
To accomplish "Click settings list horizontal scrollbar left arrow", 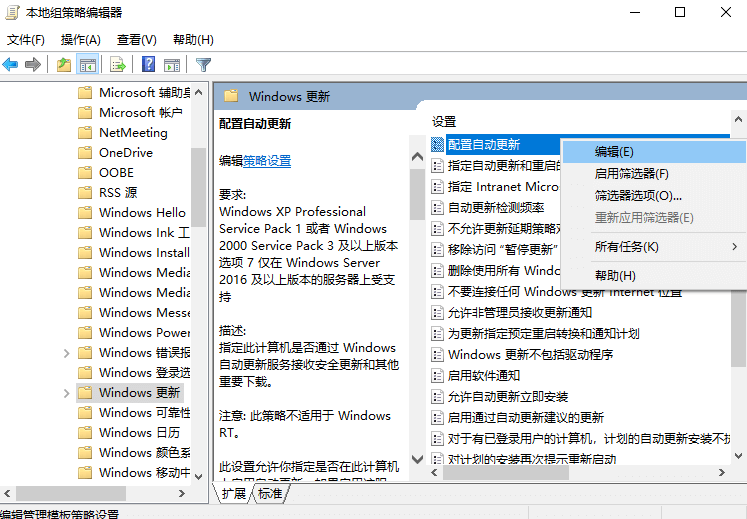I will pos(434,472).
